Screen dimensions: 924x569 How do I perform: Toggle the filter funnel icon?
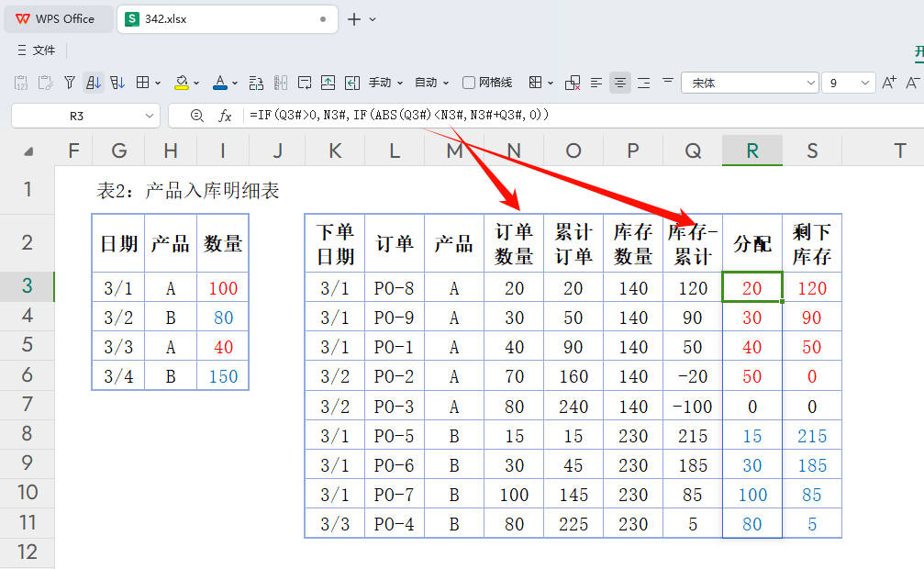tap(70, 83)
